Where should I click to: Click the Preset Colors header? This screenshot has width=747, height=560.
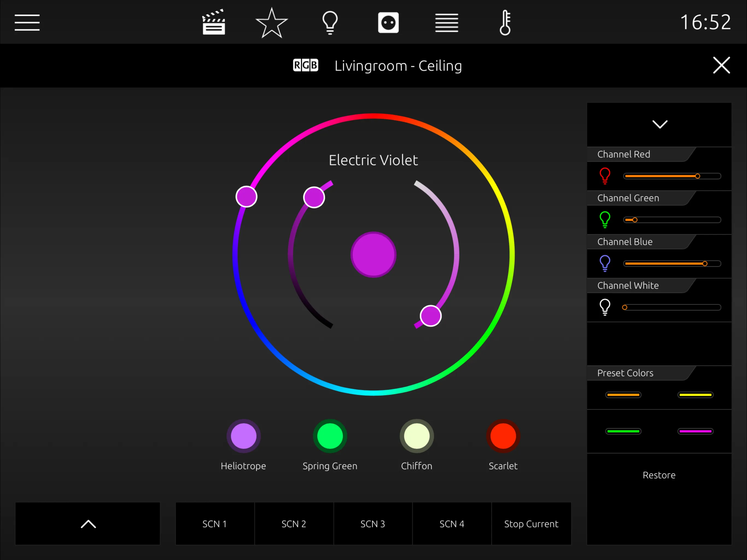[x=625, y=373]
